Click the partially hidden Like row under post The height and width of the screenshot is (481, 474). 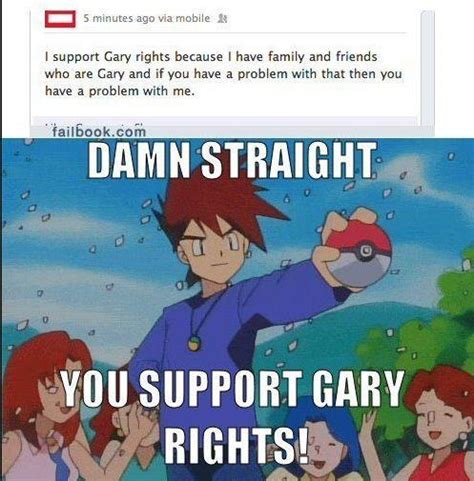[223, 122]
